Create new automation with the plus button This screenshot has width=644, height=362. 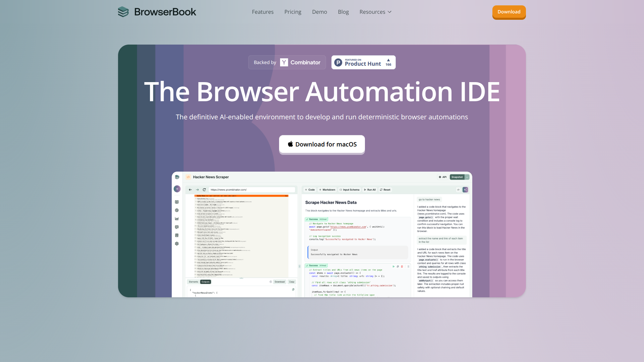[177, 189]
